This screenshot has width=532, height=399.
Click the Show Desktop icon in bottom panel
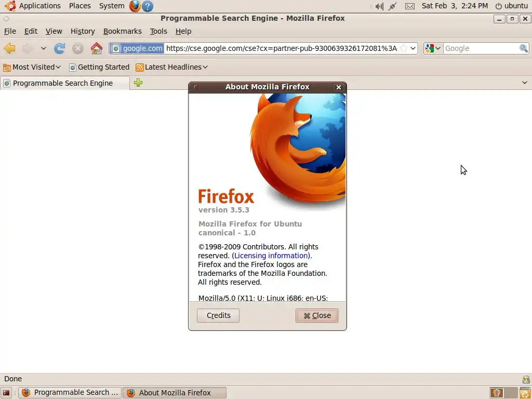click(6, 393)
